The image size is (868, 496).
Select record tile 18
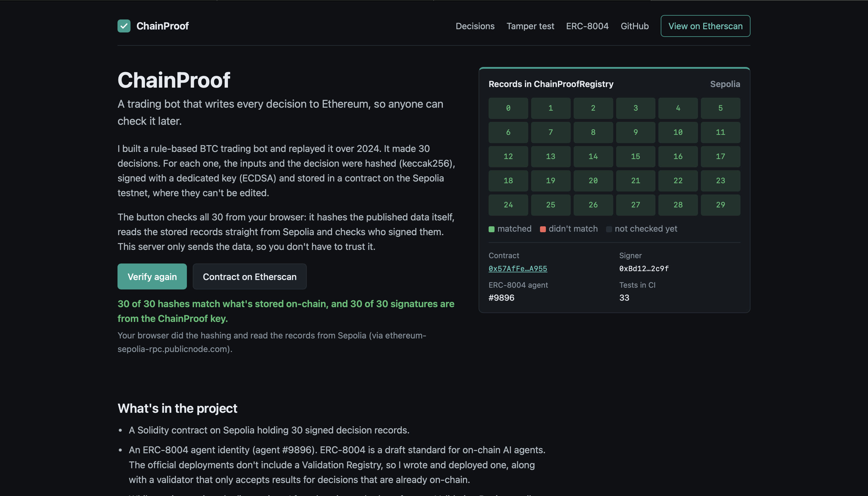(508, 181)
